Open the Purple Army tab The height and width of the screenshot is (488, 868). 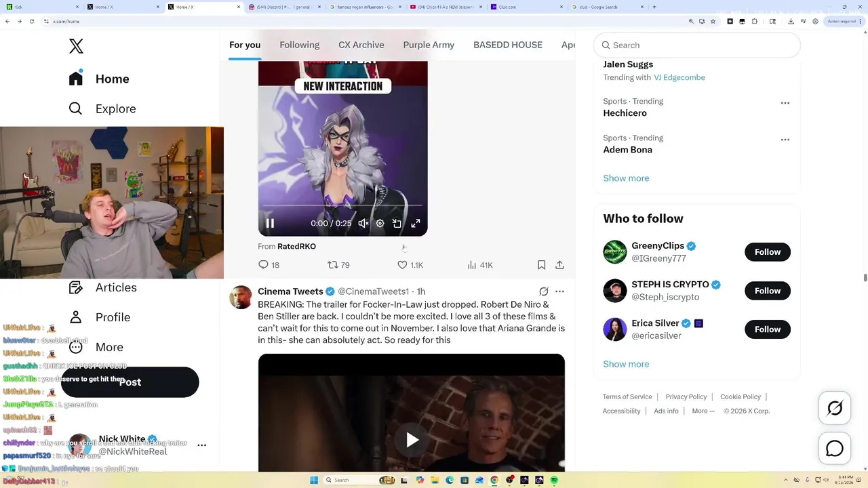pos(429,45)
